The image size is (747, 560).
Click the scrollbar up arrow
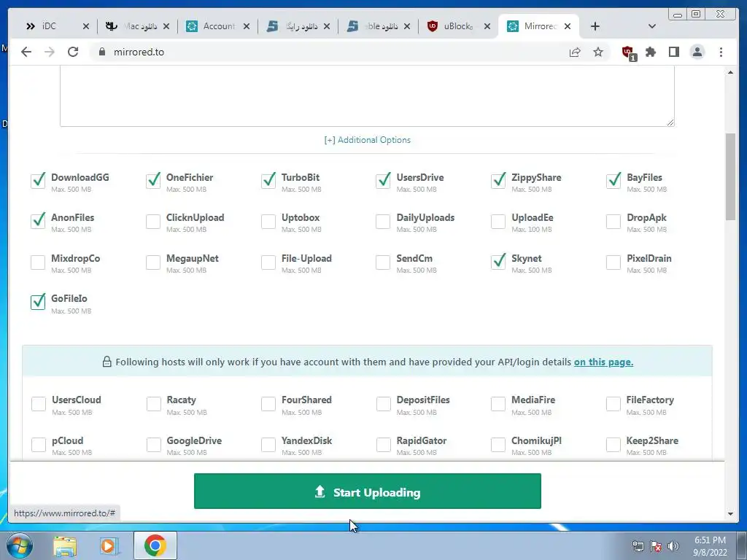[x=730, y=72]
